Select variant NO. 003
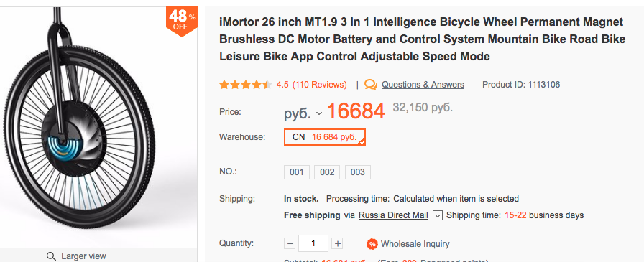The height and width of the screenshot is (262, 644). (358, 172)
